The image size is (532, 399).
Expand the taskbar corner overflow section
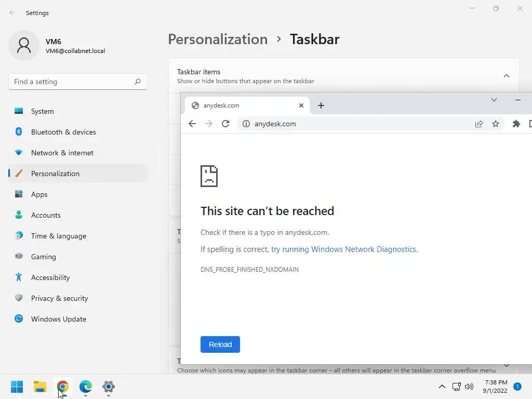pos(506,365)
